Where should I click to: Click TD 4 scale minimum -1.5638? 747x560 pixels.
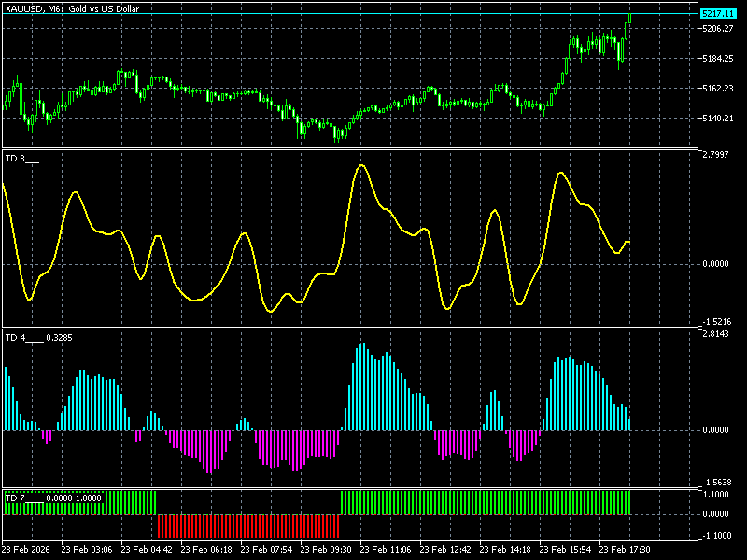(715, 483)
